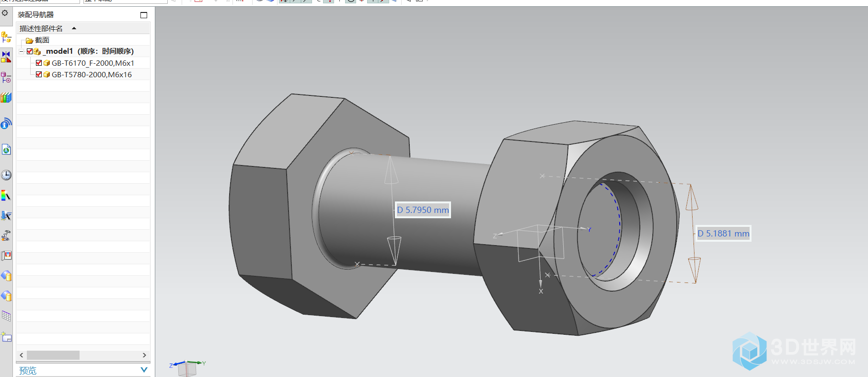Open the second blue-and-yellow cylinder sidebar icon
868x377 pixels.
pos(6,296)
